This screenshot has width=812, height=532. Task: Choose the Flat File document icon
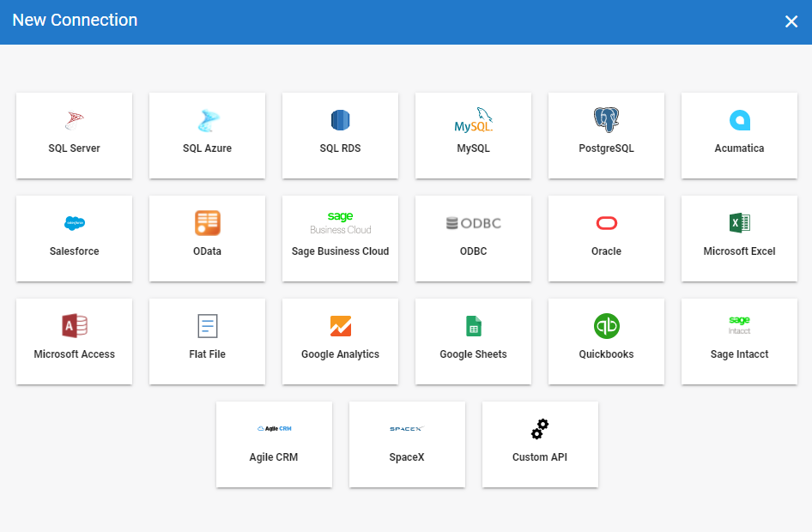point(207,326)
